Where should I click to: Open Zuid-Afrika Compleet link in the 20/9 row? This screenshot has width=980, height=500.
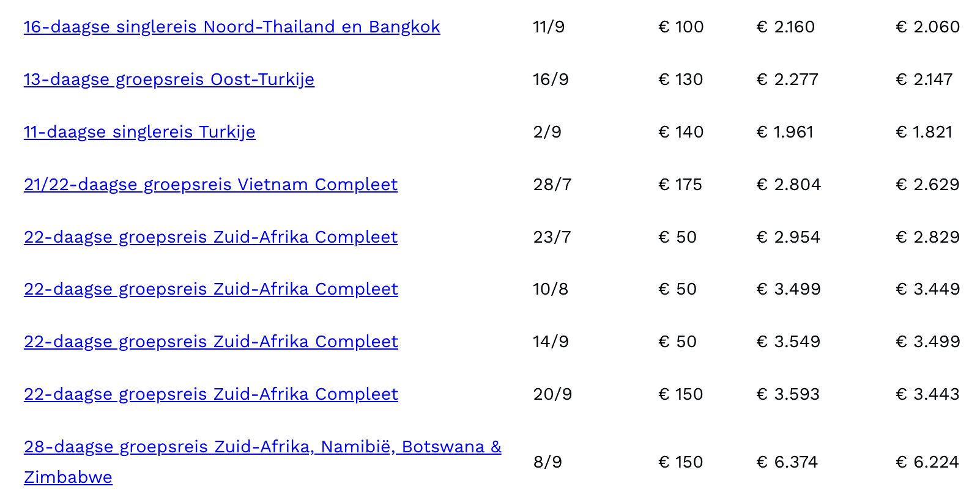pos(211,394)
